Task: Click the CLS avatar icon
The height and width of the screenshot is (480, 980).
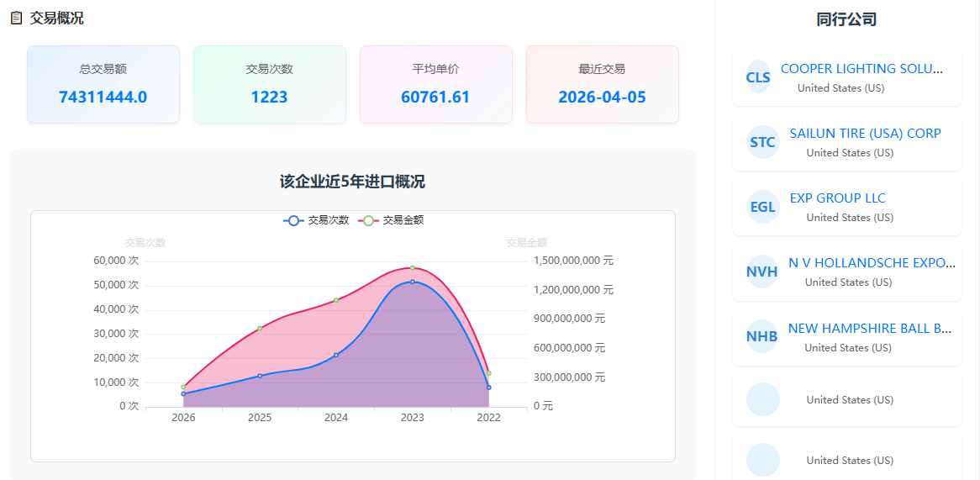Action: tap(758, 76)
